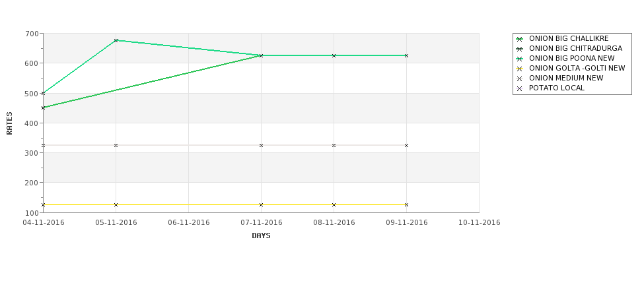Click the ONION MEDIUM NEW legend marker
Image resolution: width=644 pixels, height=283 pixels.
point(520,79)
